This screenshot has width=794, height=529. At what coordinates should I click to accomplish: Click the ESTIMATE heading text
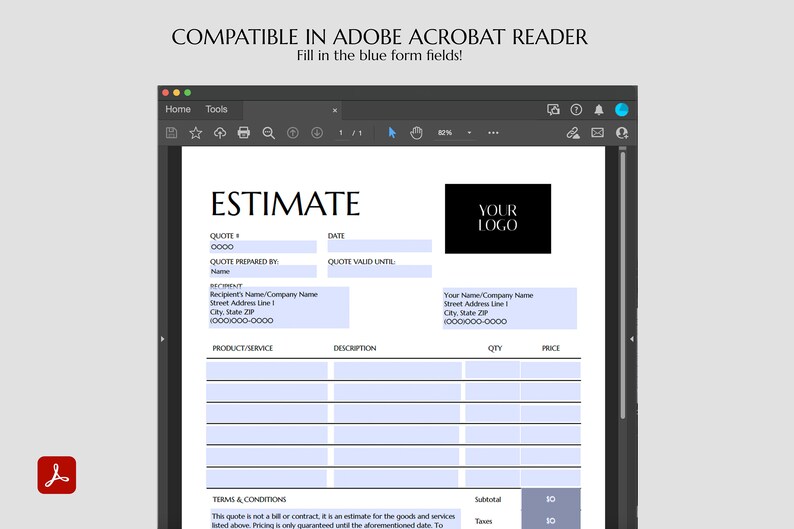(x=285, y=204)
